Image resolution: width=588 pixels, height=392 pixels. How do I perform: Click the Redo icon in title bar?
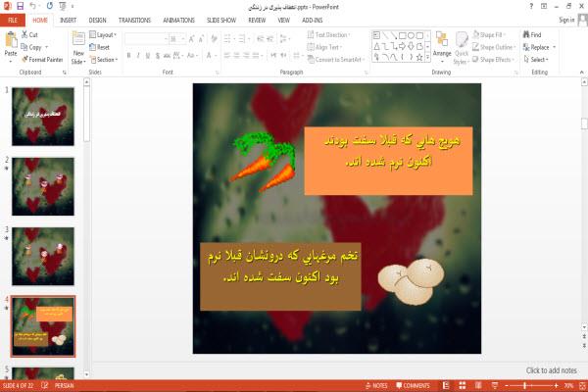point(50,6)
